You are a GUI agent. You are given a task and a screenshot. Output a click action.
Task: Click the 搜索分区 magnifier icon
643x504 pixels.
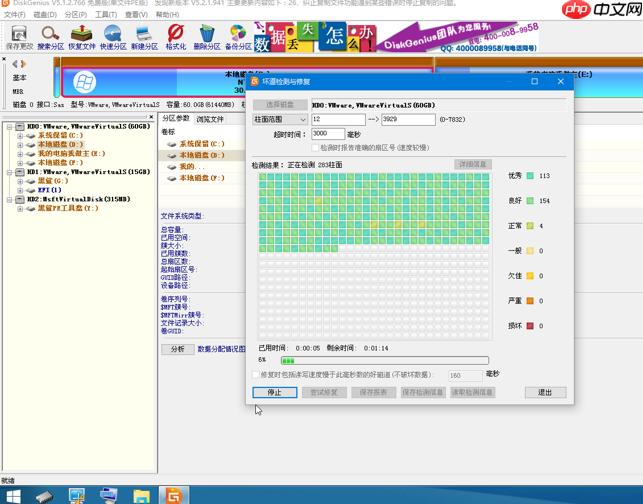point(50,37)
